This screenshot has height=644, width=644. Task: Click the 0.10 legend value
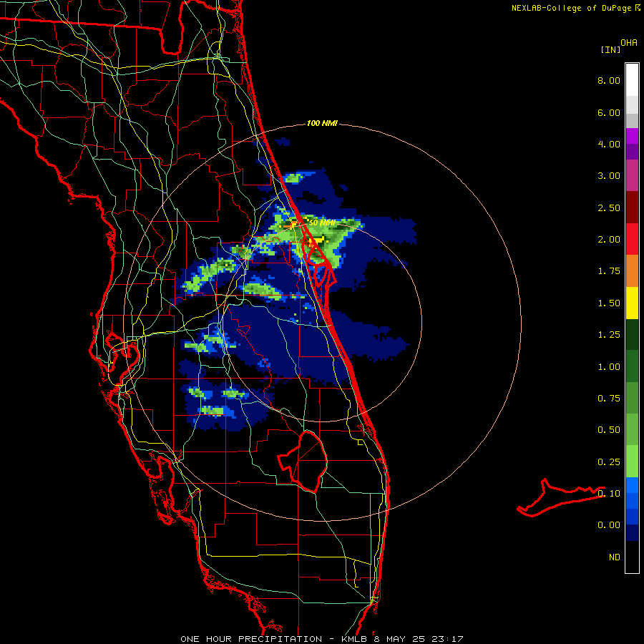609,494
